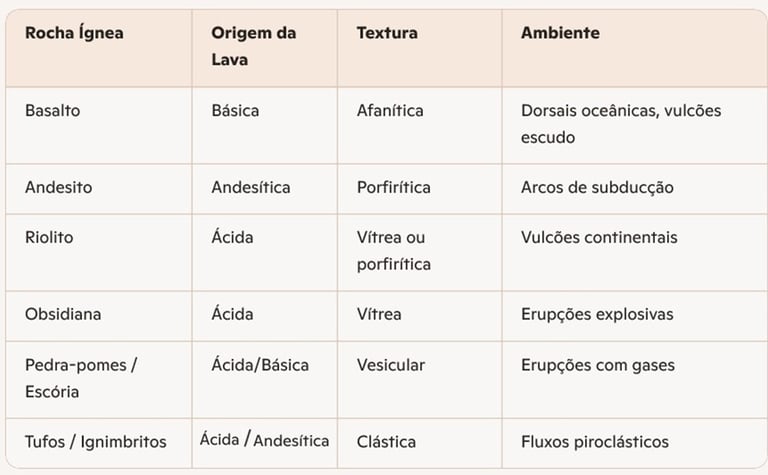Select Erupções explosivas cell

pyautogui.click(x=597, y=314)
